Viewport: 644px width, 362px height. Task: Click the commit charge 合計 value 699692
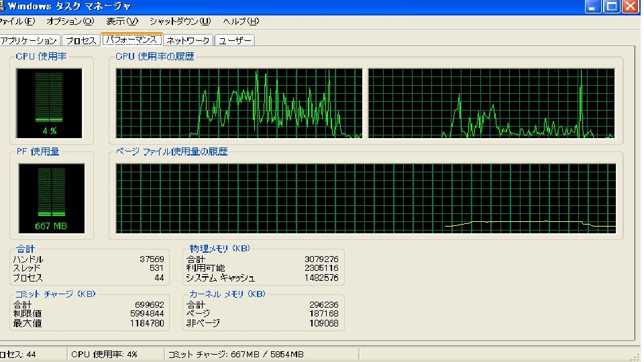[x=150, y=305]
